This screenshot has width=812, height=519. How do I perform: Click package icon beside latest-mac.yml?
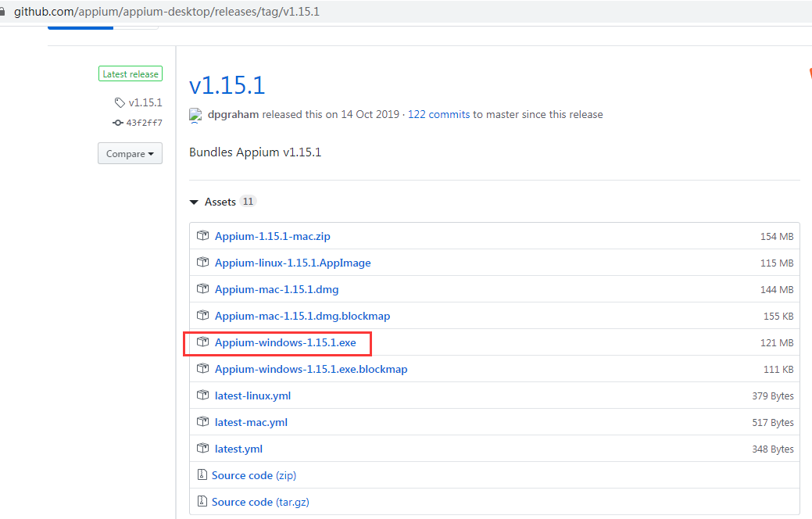coord(202,421)
